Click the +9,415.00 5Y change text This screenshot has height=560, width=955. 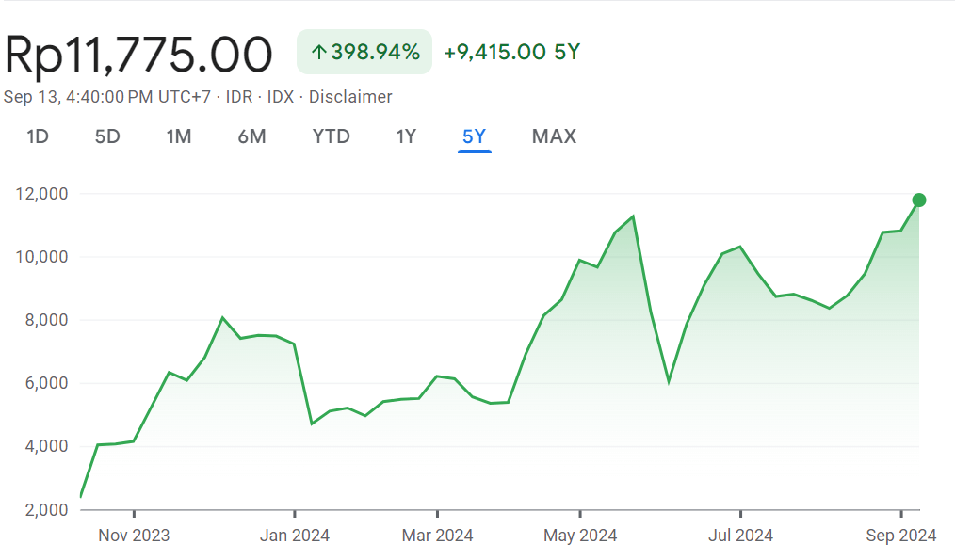coord(512,52)
